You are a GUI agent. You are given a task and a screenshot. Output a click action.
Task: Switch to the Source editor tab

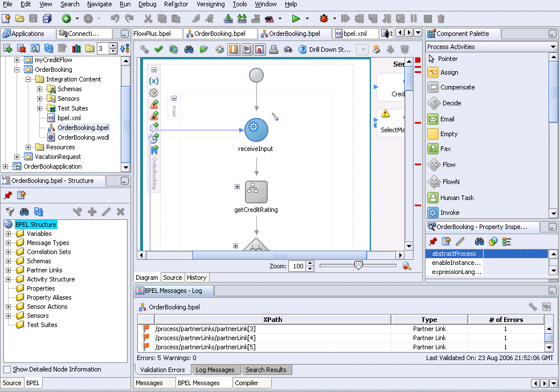(173, 277)
